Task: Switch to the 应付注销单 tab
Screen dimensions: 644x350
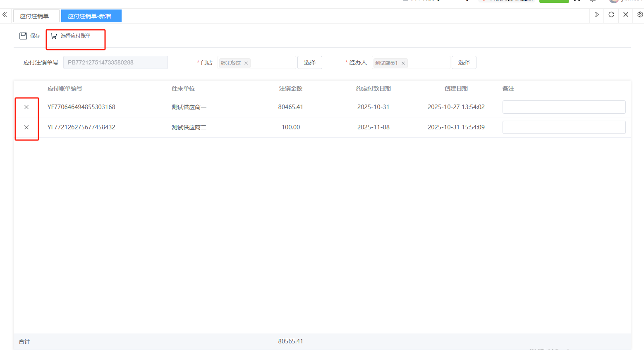Action: click(35, 16)
